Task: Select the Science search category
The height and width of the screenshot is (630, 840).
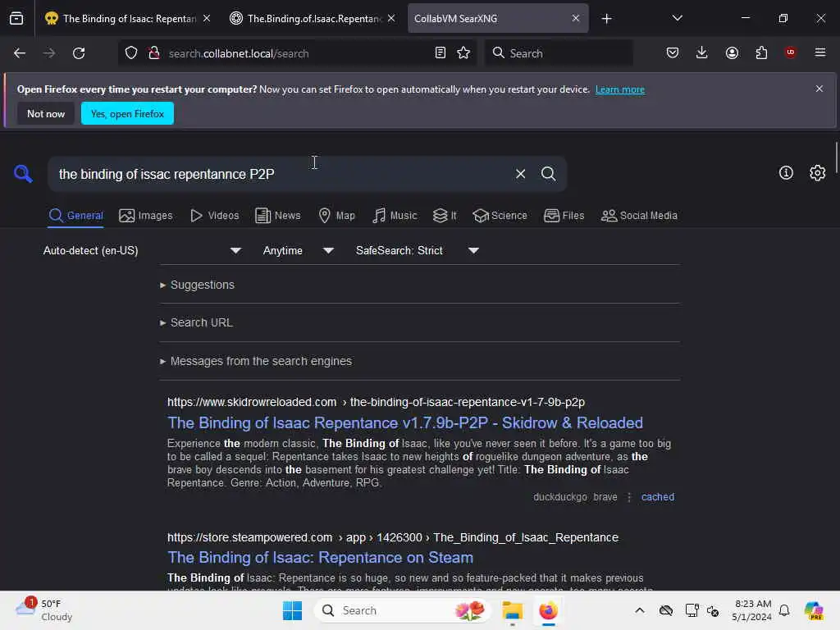Action: (500, 216)
